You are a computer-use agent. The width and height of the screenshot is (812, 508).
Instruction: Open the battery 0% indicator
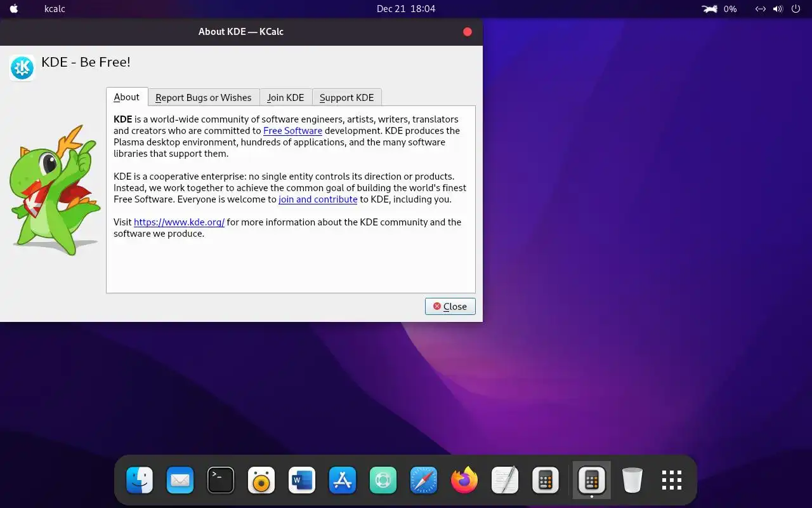[x=719, y=9]
